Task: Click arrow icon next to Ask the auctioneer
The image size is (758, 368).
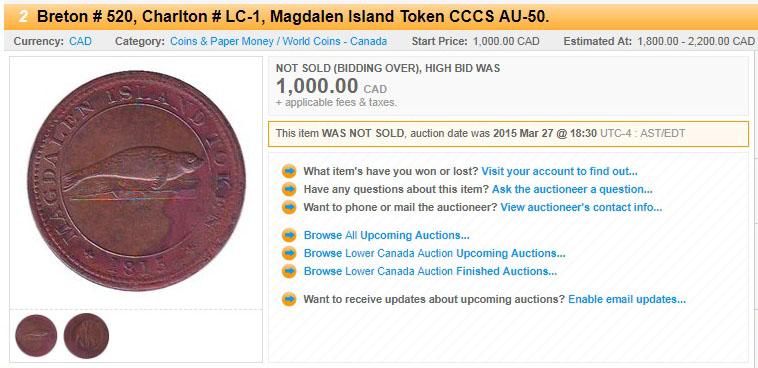Action: [289, 189]
